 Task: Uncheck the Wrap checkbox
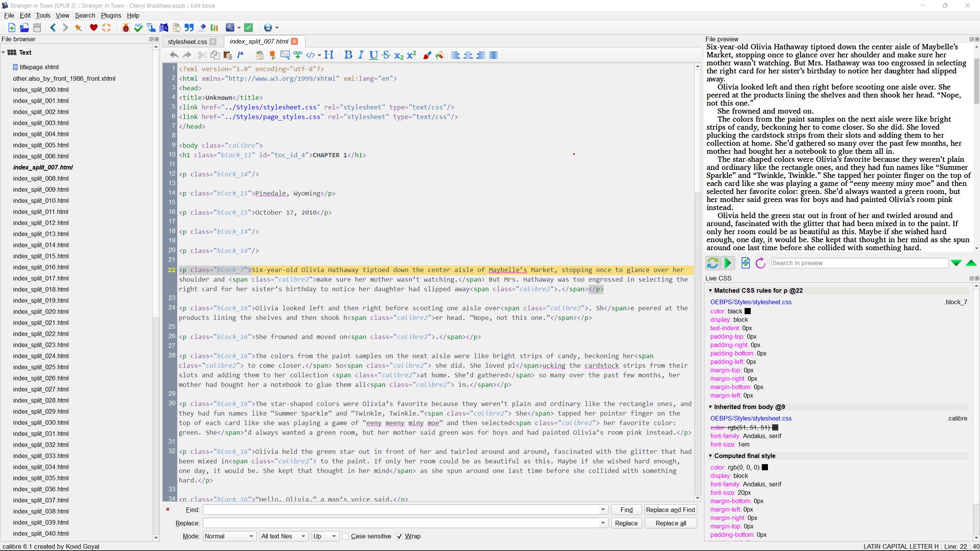click(x=400, y=536)
